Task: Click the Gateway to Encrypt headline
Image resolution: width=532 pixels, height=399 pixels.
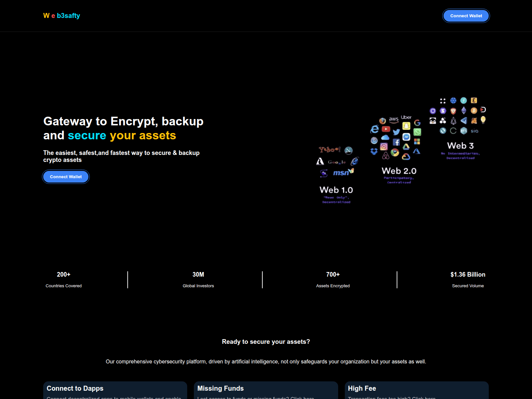Action: point(123,128)
